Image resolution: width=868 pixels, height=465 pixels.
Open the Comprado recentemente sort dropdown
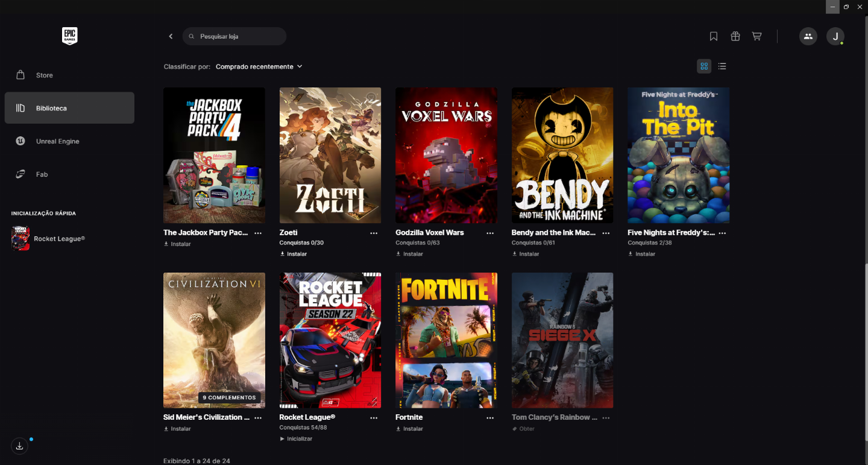tap(259, 66)
